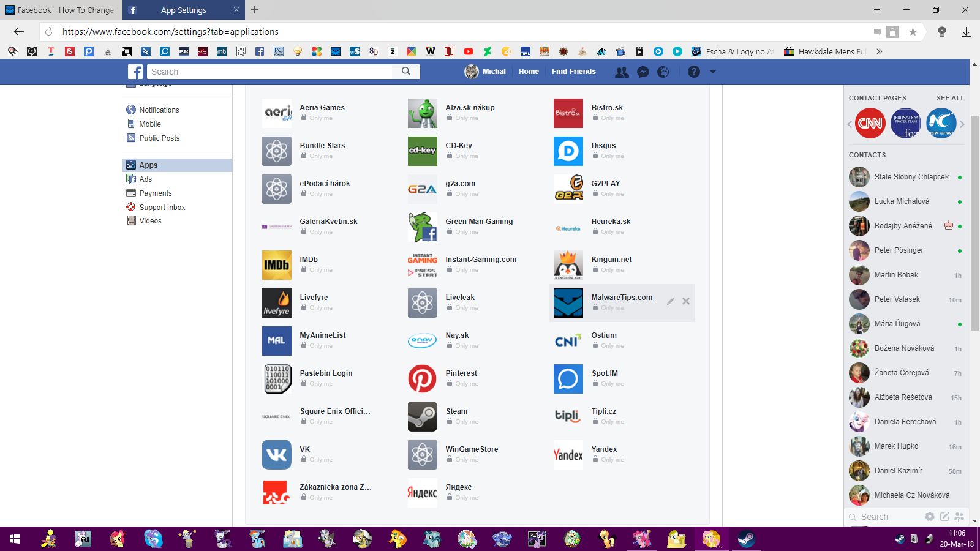The width and height of the screenshot is (980, 551).
Task: Click the browser address bar URL
Action: pyautogui.click(x=170, y=32)
